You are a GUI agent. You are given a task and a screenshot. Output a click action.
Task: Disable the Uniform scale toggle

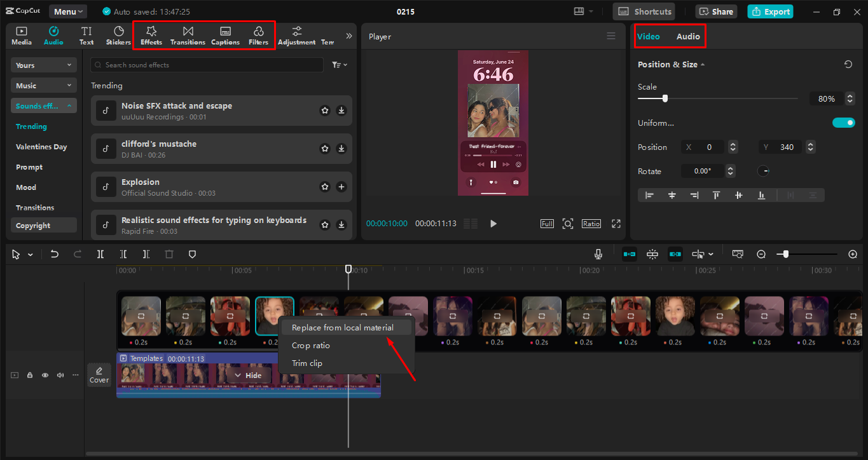[x=844, y=122]
